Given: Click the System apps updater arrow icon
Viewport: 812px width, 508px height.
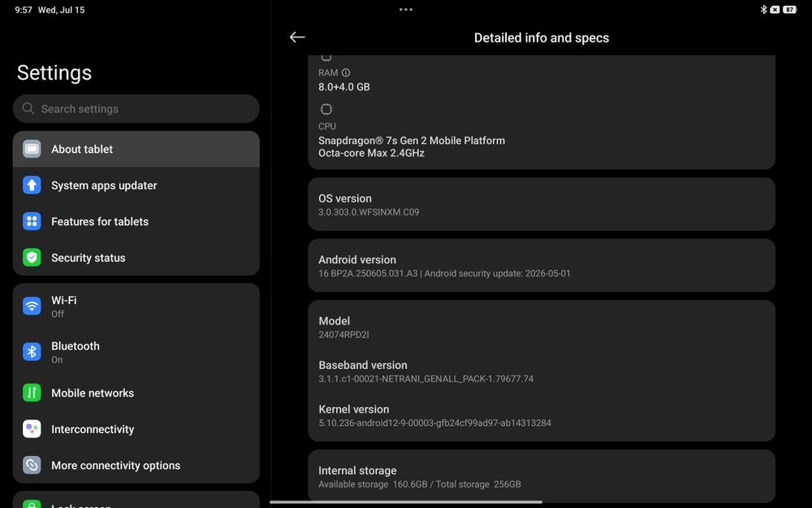Looking at the screenshot, I should [x=32, y=185].
